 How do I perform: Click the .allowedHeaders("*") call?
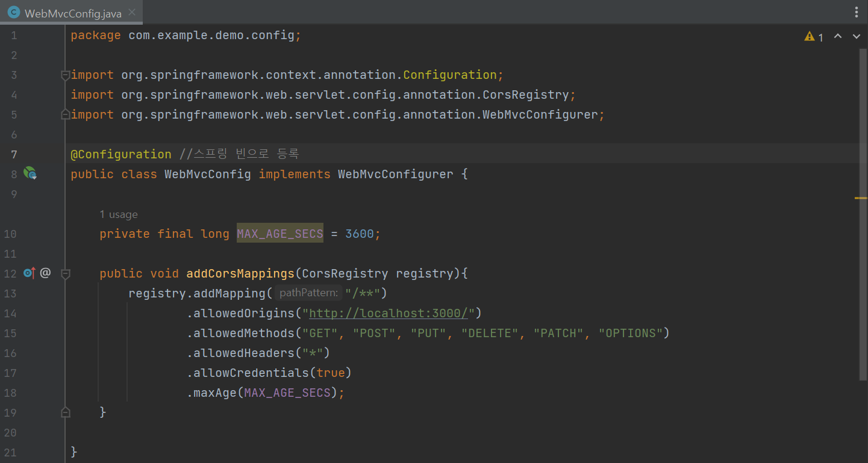click(258, 353)
